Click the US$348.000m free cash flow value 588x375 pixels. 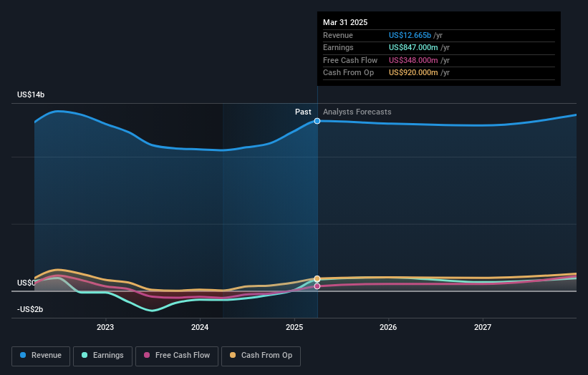(x=413, y=60)
